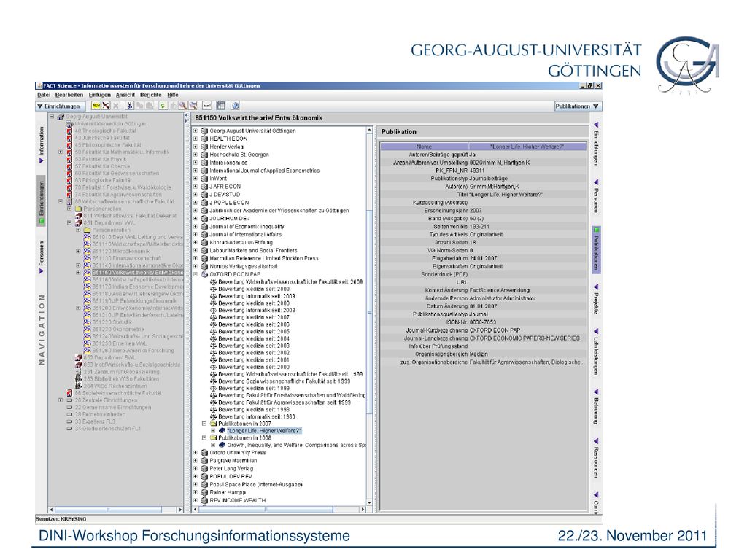Collapse the OXFORD ECON PAP tree node
747x560 pixels.
pos(196,274)
